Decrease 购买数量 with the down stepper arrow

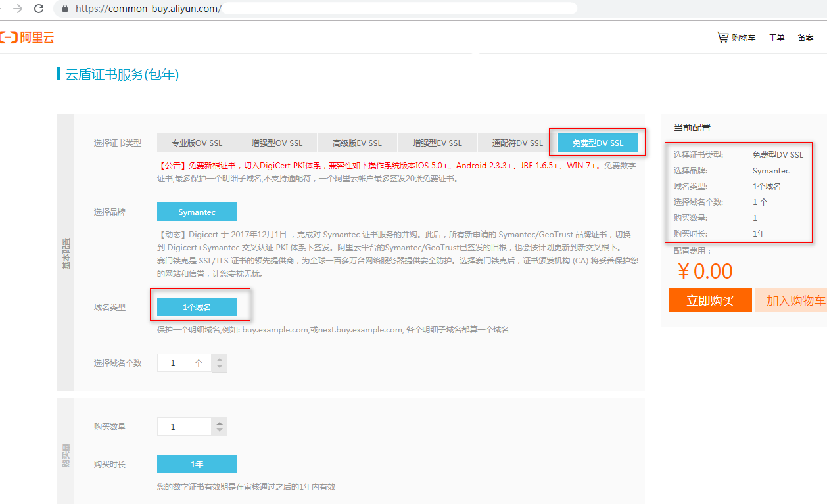[x=219, y=430]
